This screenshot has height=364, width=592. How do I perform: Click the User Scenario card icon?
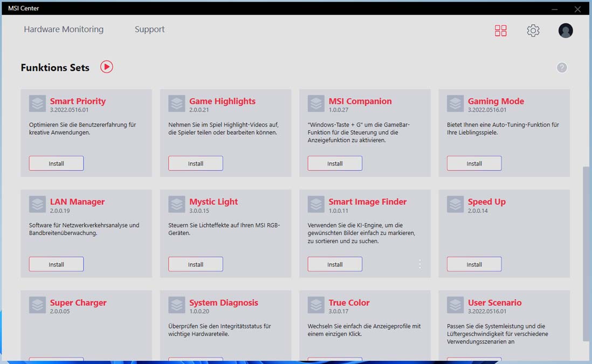pos(456,305)
